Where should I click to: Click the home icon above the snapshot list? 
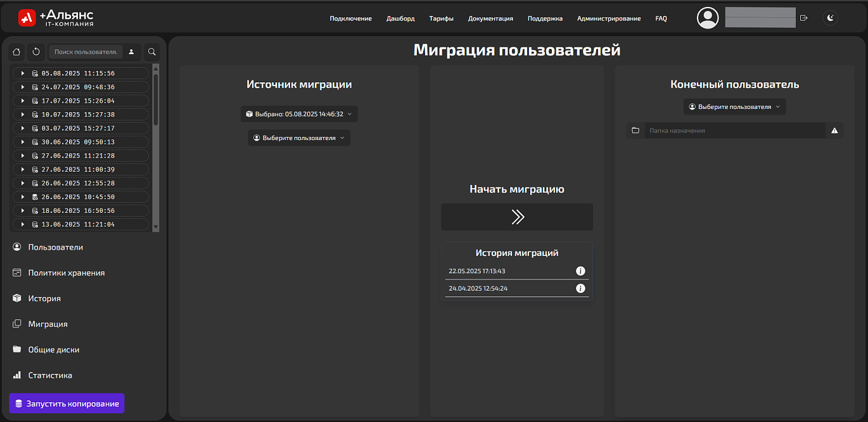click(16, 52)
